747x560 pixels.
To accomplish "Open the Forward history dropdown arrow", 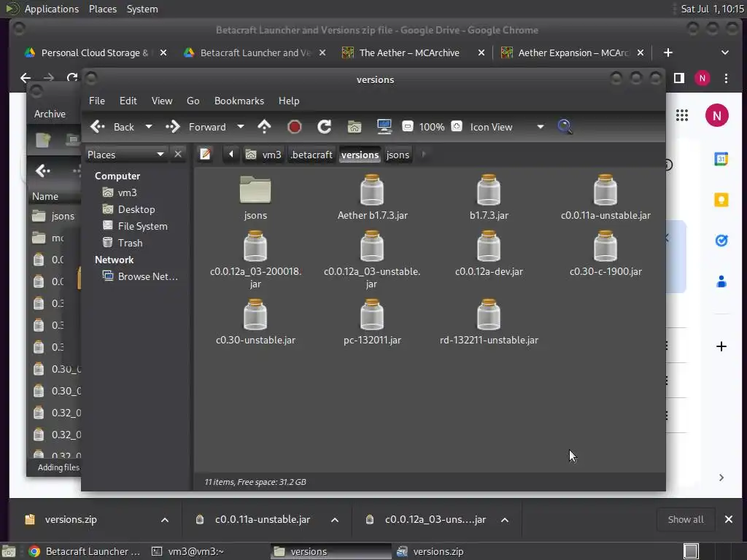I will 241,127.
